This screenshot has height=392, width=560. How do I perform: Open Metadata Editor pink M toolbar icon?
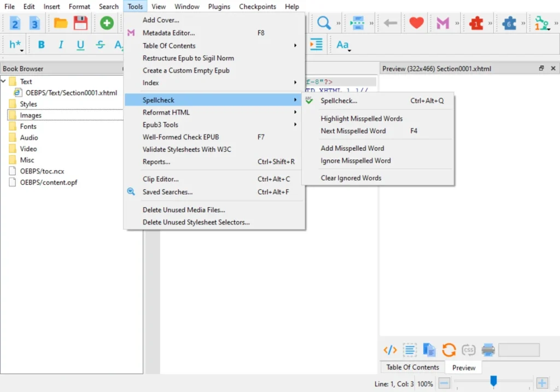point(443,23)
